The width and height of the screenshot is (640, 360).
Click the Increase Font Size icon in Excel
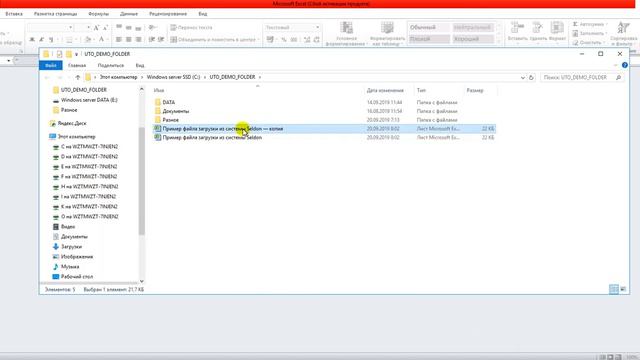click(96, 28)
